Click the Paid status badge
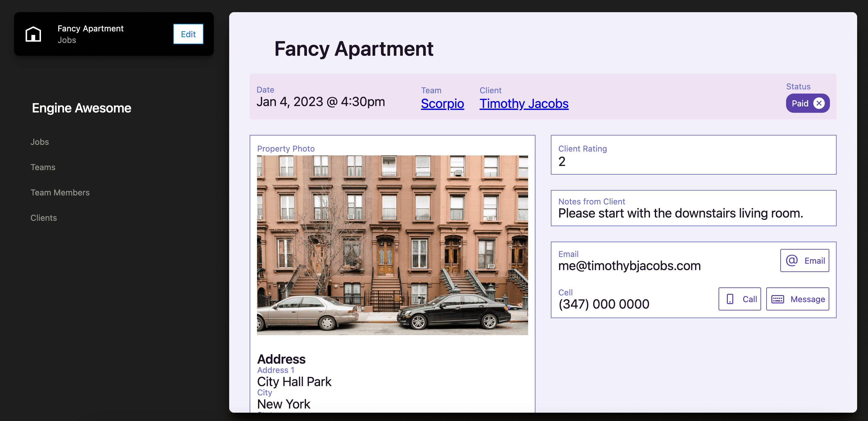This screenshot has width=868, height=421. [x=800, y=103]
